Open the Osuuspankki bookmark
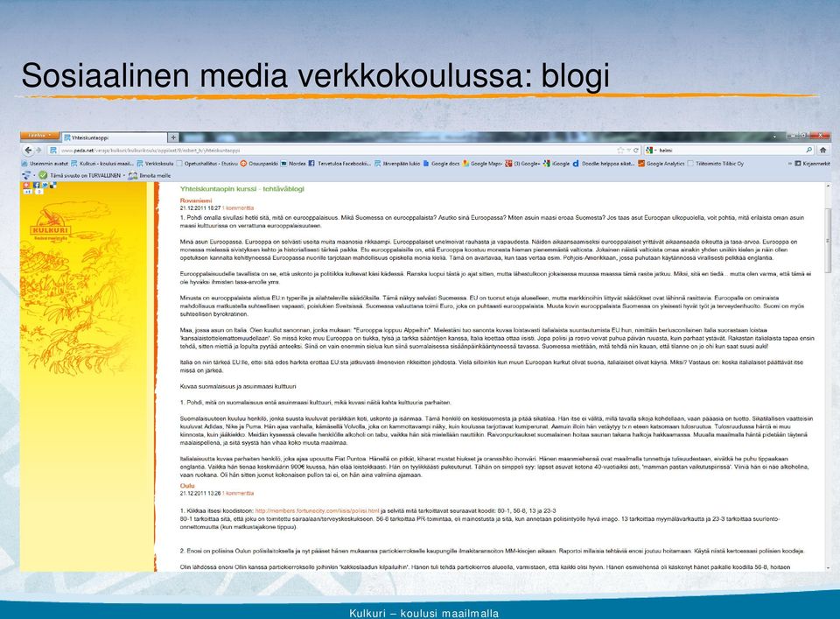 259,164
